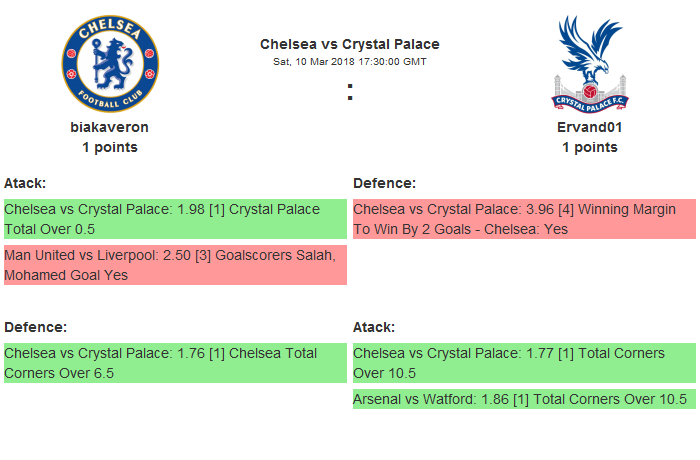Select the Chelsea Total Corners Over 6.5 bet
Image resolution: width=700 pixels, height=460 pixels.
[175, 363]
